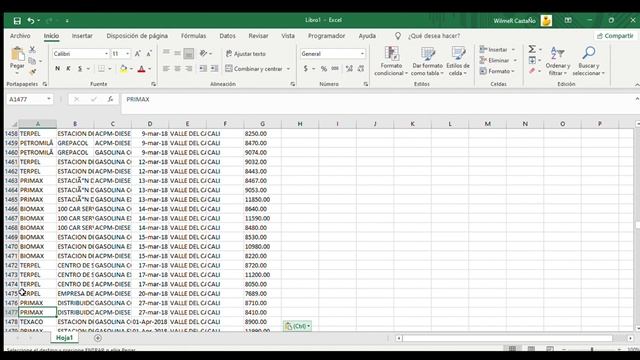Click the increase decimals icon

click(x=349, y=69)
